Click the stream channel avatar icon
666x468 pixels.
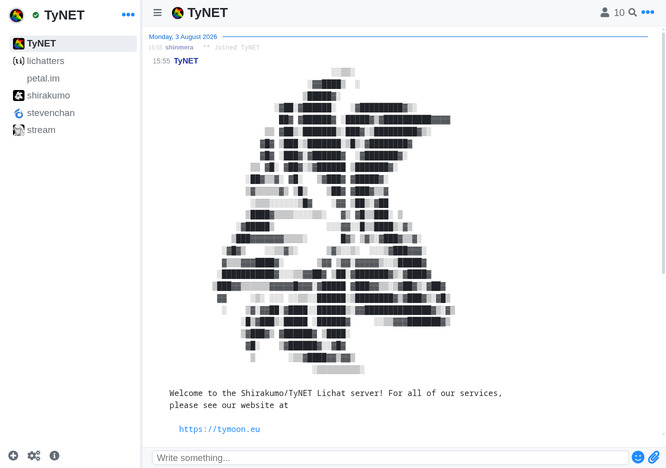point(18,130)
